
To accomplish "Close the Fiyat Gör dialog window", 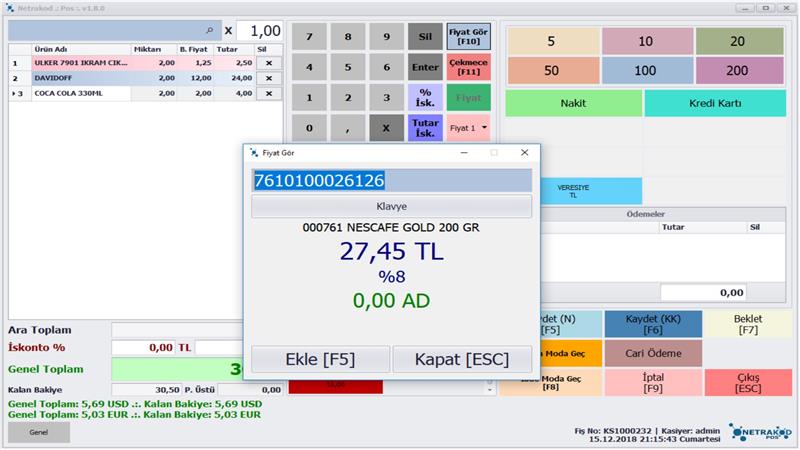I will point(524,153).
